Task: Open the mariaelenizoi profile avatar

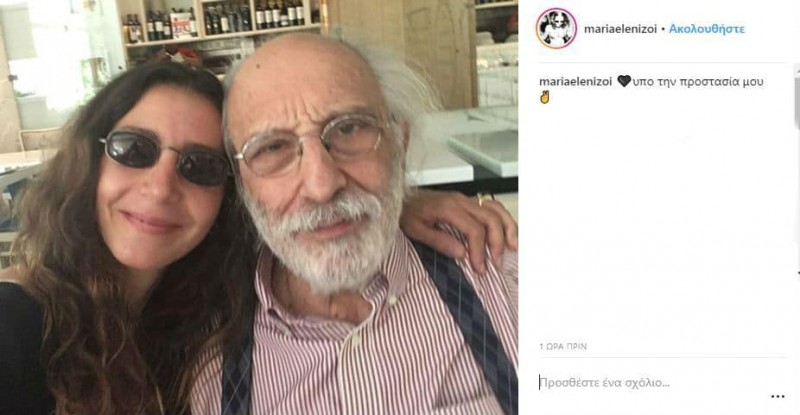Action: tap(556, 28)
